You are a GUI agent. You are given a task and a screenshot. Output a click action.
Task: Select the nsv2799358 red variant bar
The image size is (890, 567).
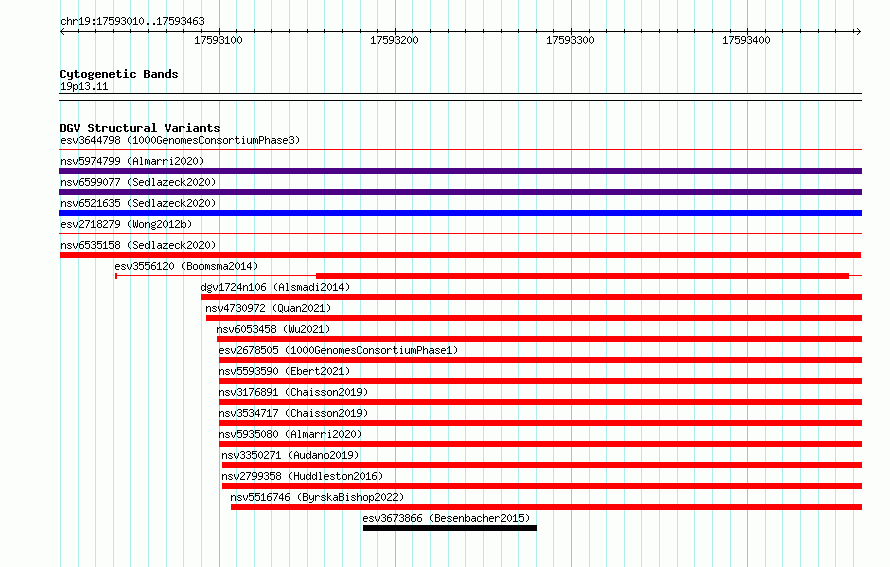click(542, 486)
